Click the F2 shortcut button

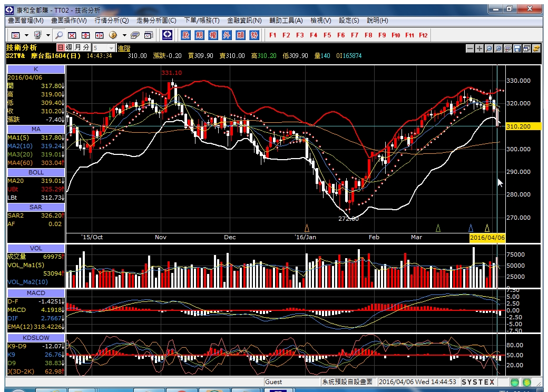[286, 35]
